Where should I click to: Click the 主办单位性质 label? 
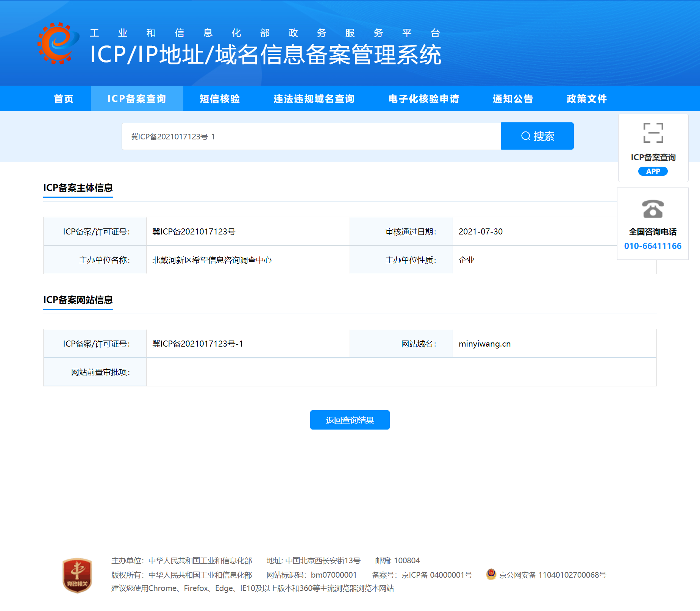411,260
